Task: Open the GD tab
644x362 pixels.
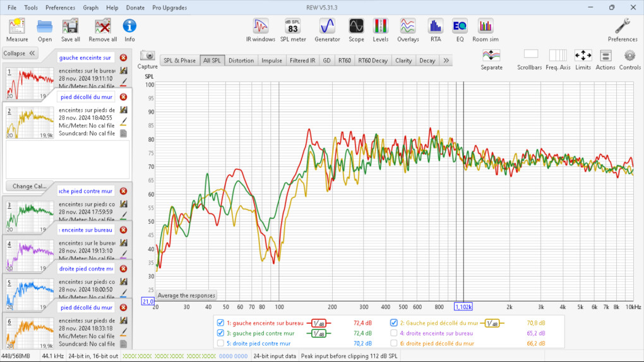Action: 326,61
